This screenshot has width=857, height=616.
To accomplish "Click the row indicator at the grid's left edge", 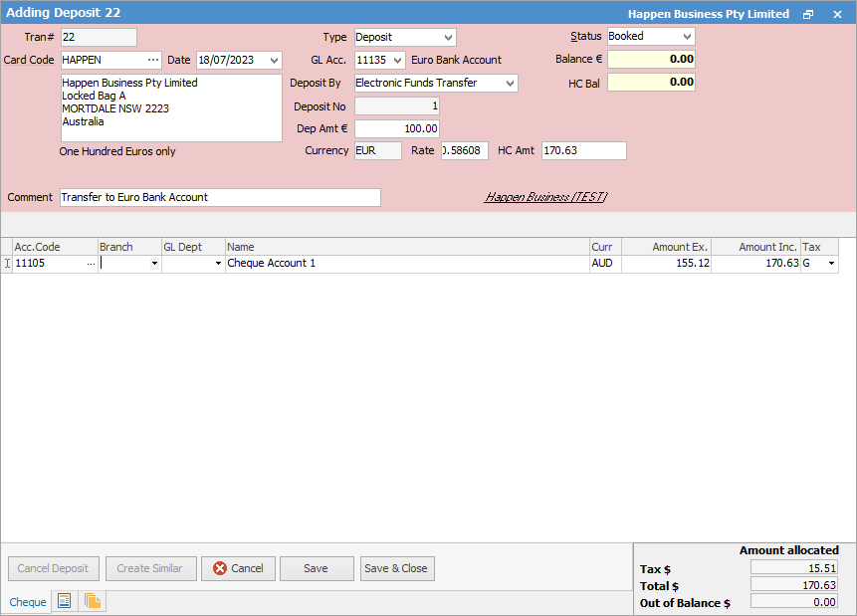I will [7, 264].
